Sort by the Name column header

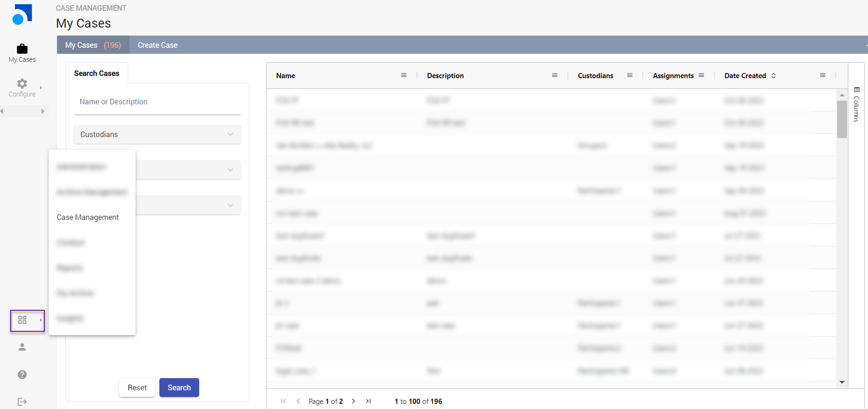pos(286,75)
